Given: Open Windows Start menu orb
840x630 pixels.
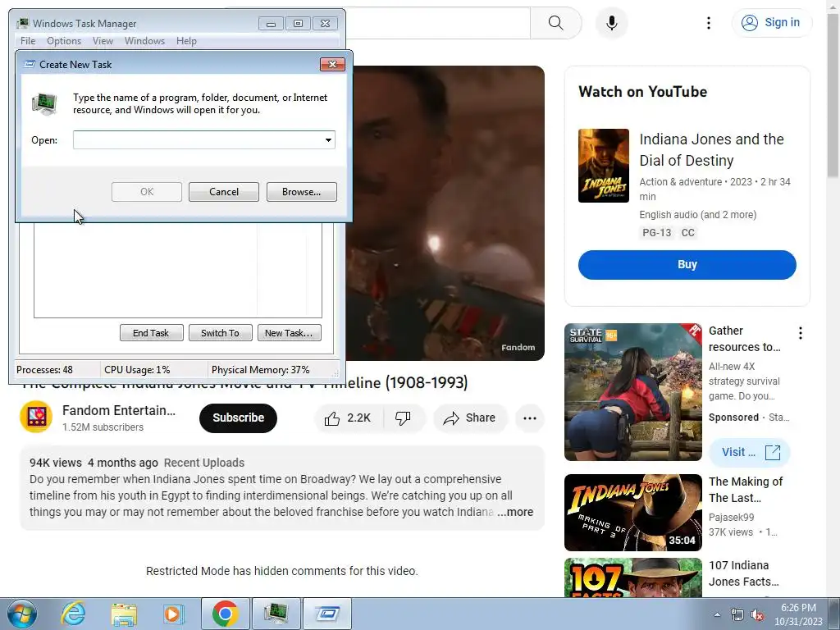Looking at the screenshot, I should 22,614.
